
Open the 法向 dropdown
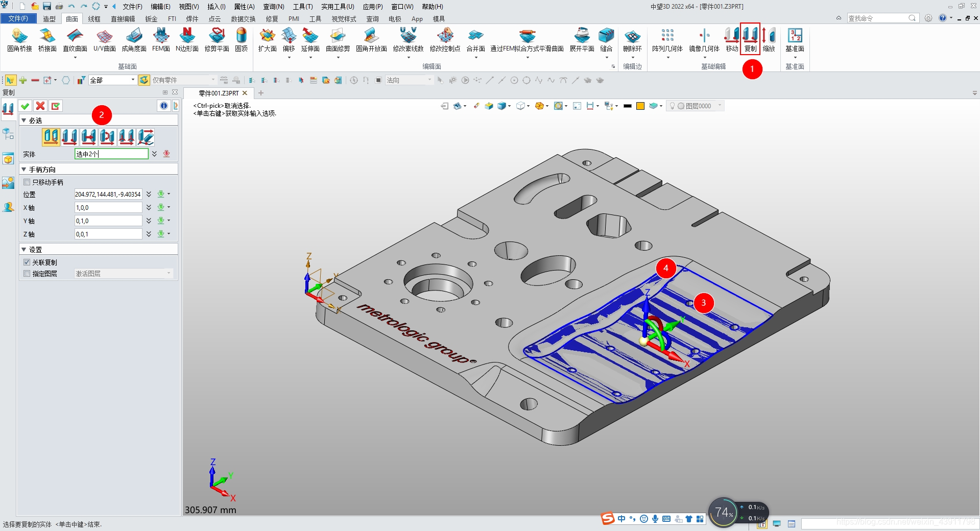[x=429, y=80]
